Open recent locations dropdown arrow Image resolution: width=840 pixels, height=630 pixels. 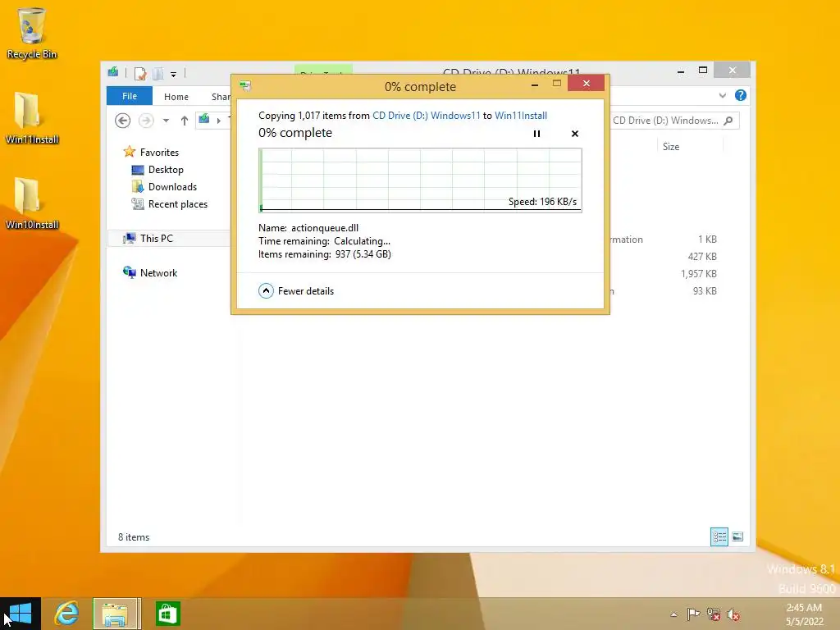pos(166,121)
